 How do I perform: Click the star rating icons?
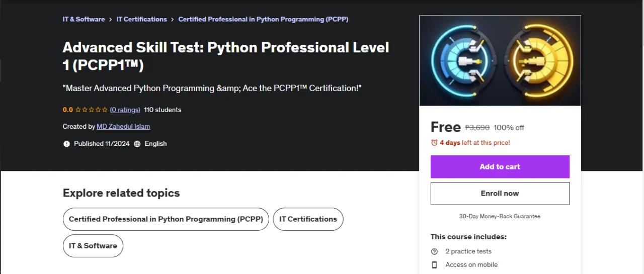(x=92, y=110)
